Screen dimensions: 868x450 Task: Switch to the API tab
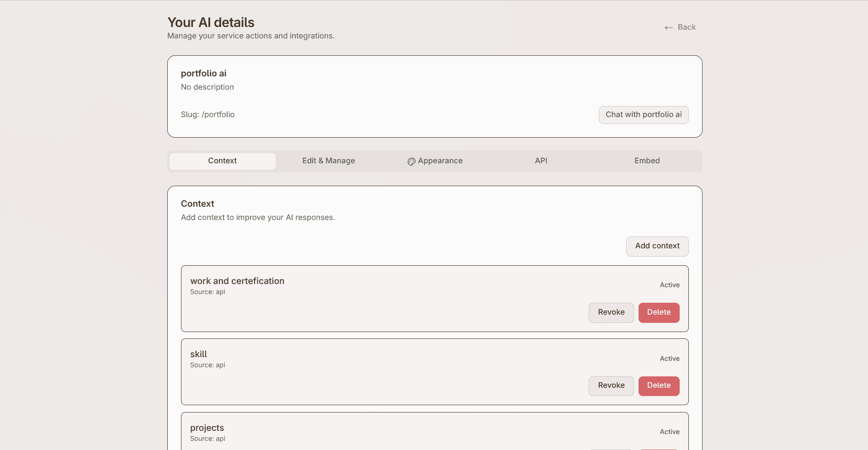541,161
